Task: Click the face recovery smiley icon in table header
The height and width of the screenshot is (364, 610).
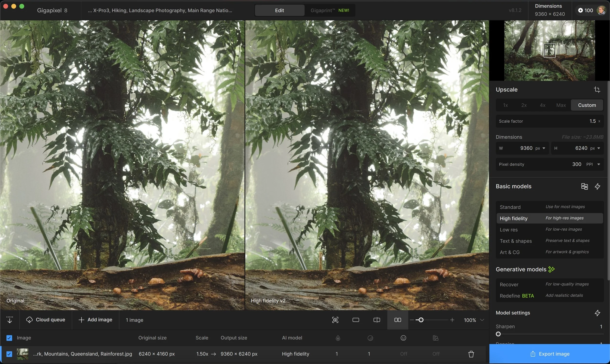Action: point(403,338)
